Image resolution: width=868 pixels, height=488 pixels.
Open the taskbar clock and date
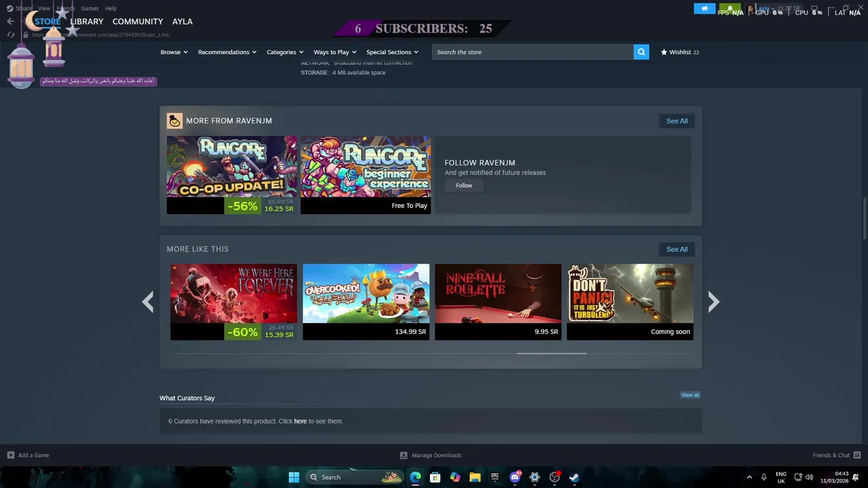point(835,477)
